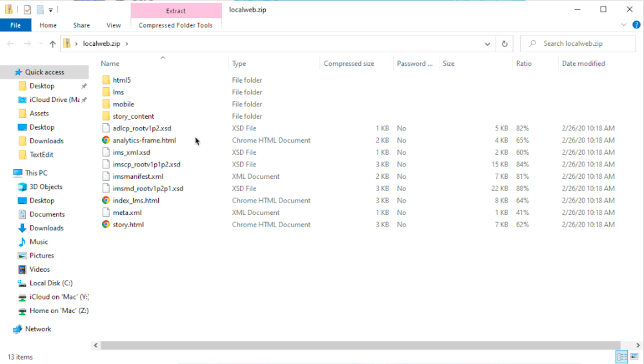644x364 pixels.
Task: Select the imsmd_rootv1p2p1.xsd file icon
Action: 106,188
